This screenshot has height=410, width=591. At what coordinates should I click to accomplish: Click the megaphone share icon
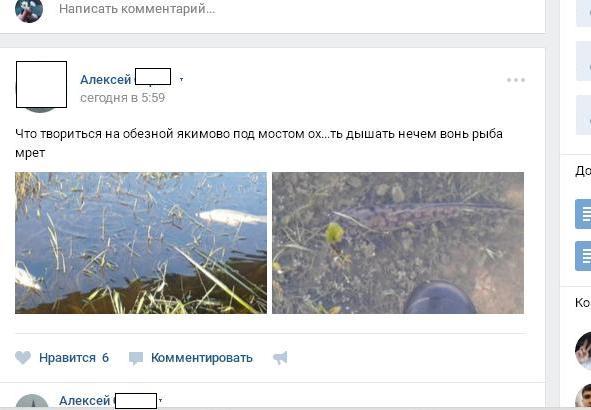point(280,358)
